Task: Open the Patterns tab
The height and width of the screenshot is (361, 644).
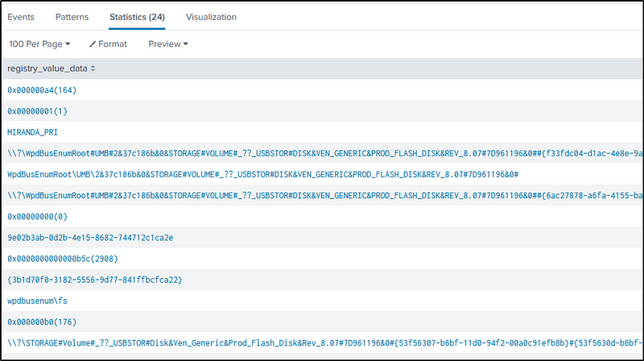Action: (x=72, y=16)
